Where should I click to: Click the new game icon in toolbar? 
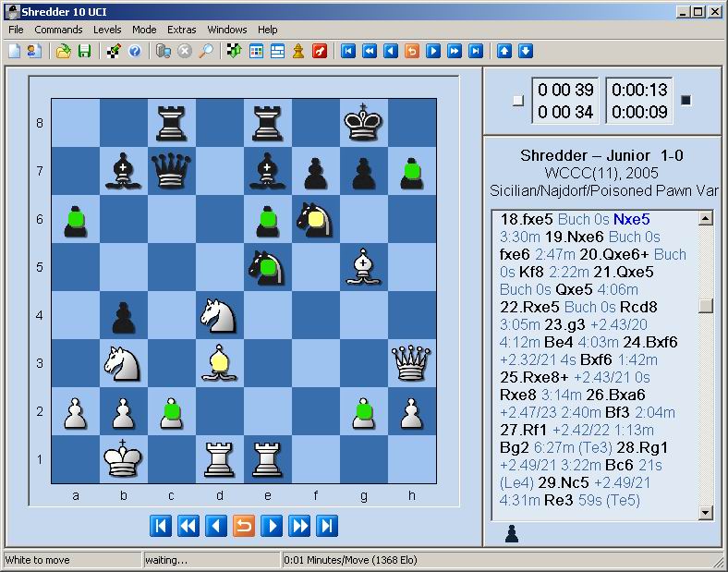pyautogui.click(x=15, y=51)
